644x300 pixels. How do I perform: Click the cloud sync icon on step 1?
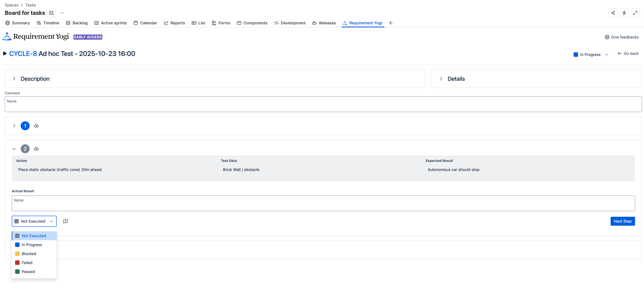click(36, 126)
